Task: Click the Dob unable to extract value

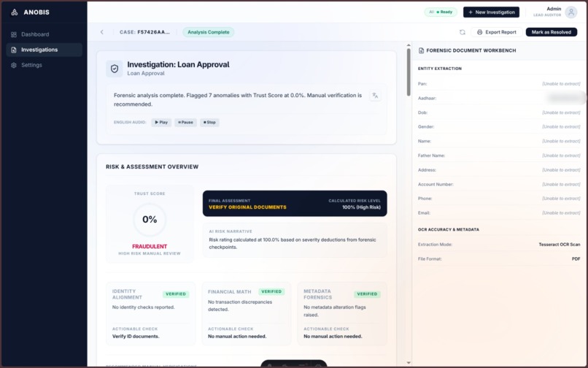Action: tap(561, 112)
